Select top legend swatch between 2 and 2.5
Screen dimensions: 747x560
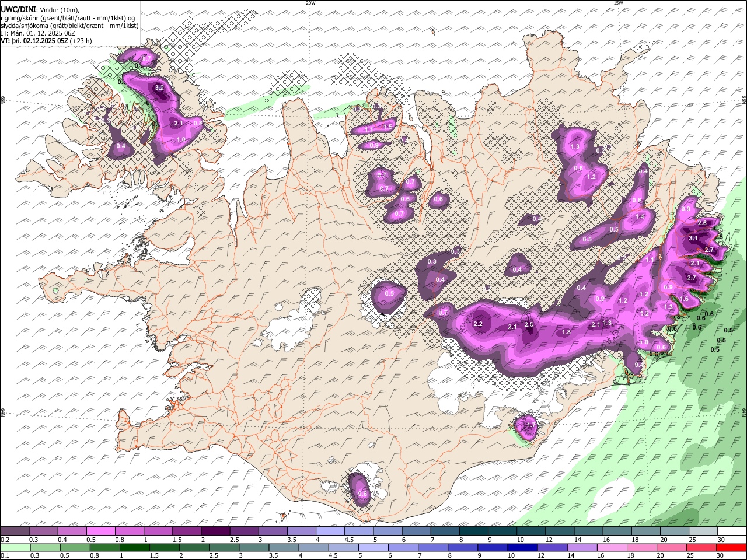coord(215,531)
